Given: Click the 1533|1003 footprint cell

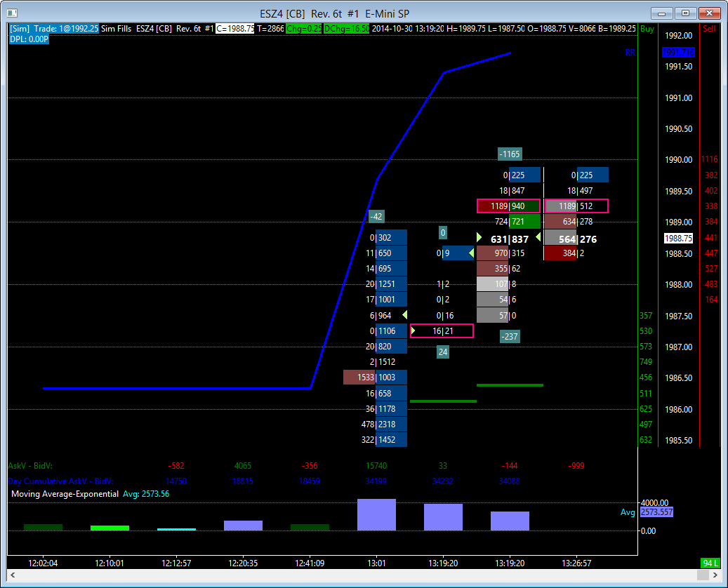Looking at the screenshot, I should 375,377.
